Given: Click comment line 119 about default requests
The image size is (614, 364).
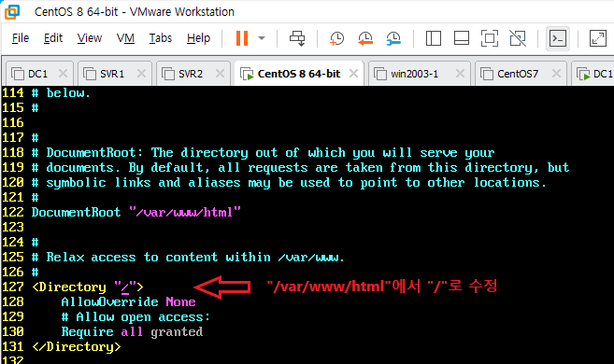Looking at the screenshot, I should tap(300, 168).
